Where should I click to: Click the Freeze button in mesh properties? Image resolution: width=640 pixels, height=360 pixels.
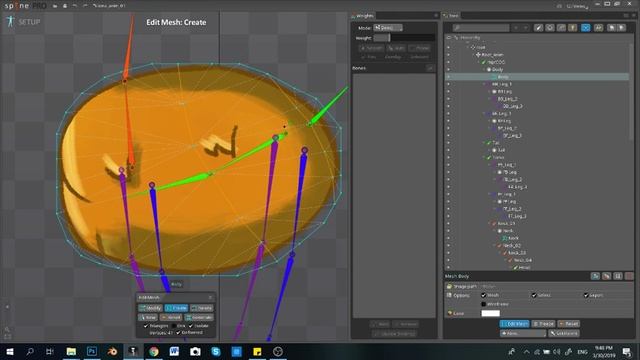click(543, 324)
